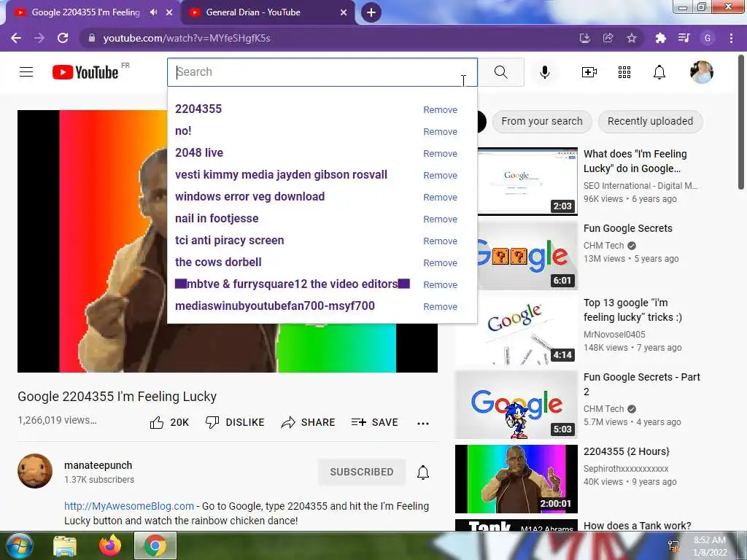Go back with the browser back arrow
This screenshot has width=747, height=560.
[x=16, y=38]
